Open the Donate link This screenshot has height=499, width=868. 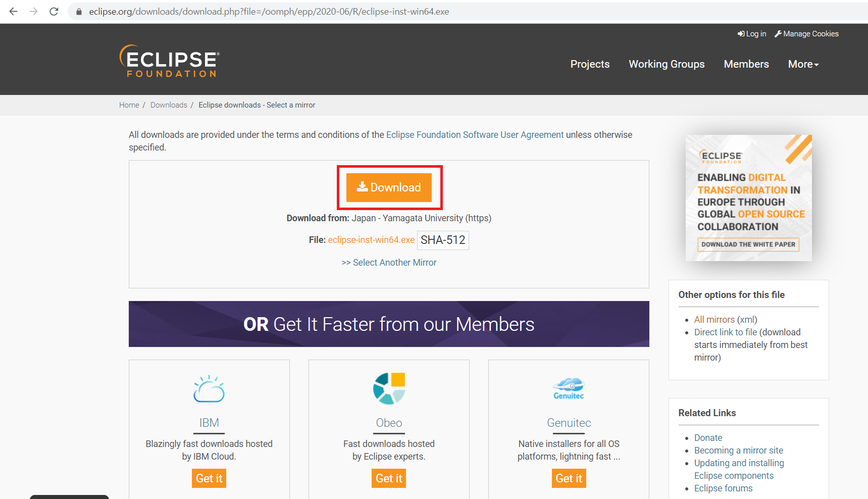coord(708,438)
